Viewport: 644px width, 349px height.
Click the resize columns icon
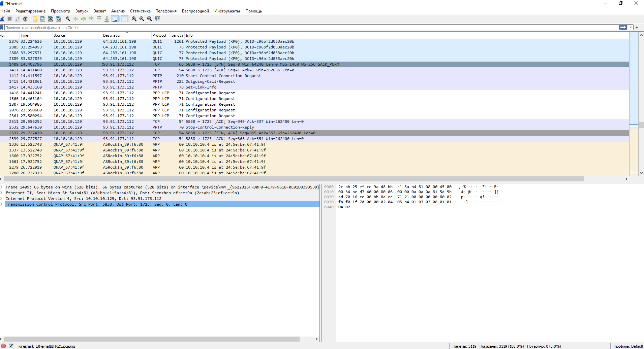coord(157,19)
